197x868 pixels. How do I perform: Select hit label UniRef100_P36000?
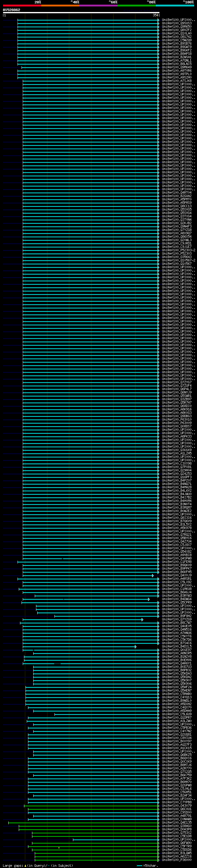177,859
